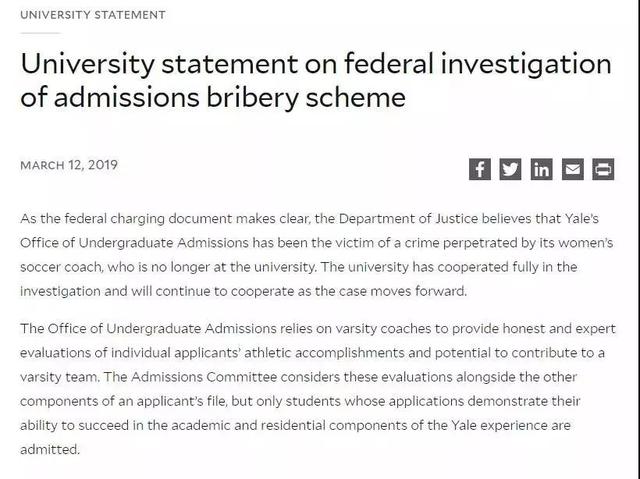Open the UNIVERSITY STATEMENT category label

[93, 15]
